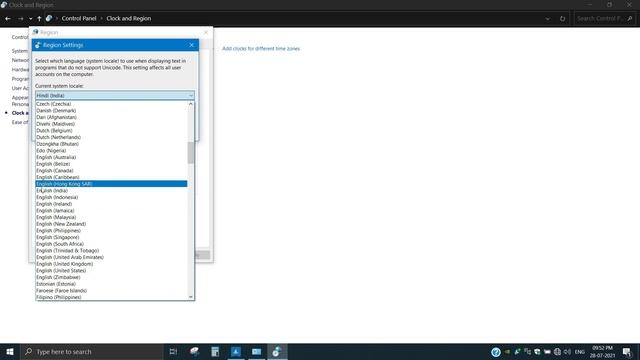The height and width of the screenshot is (360, 640).
Task: Click locale list scrollbar thumb
Action: tap(191, 153)
